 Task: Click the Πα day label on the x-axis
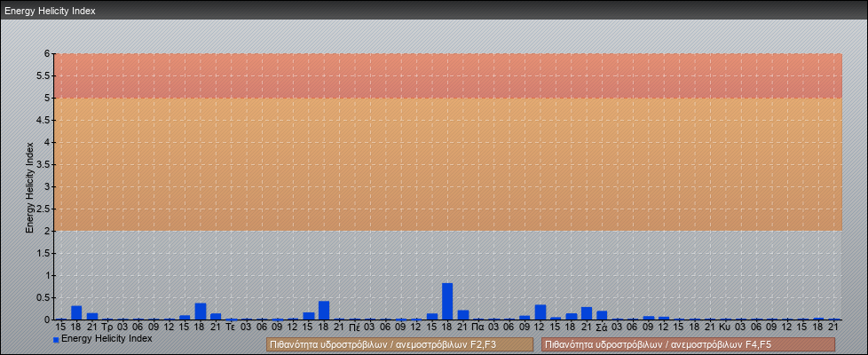(x=478, y=327)
